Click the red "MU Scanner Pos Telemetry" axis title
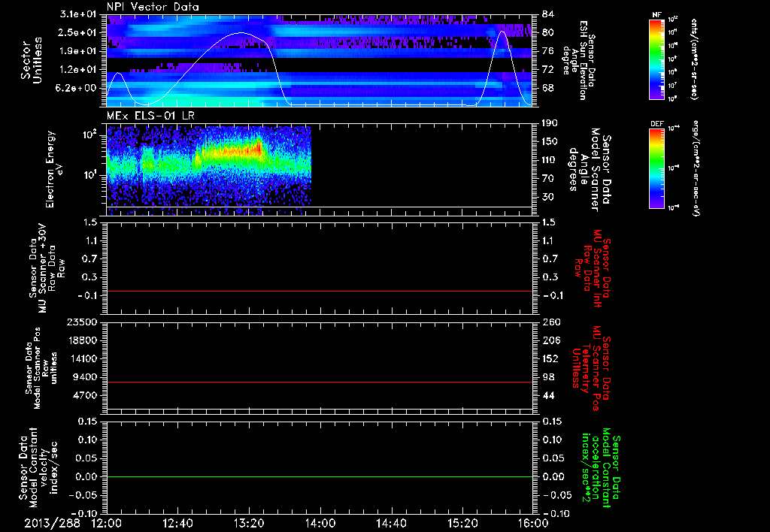 [x=592, y=368]
